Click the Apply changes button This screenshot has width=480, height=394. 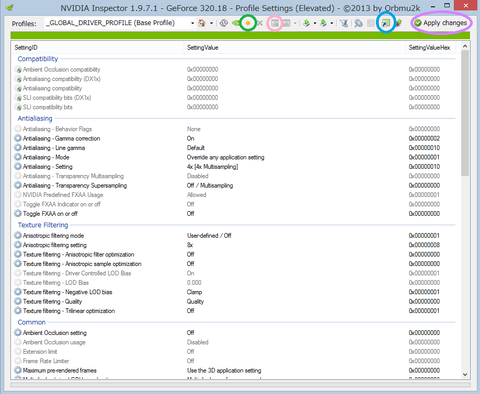tap(440, 23)
